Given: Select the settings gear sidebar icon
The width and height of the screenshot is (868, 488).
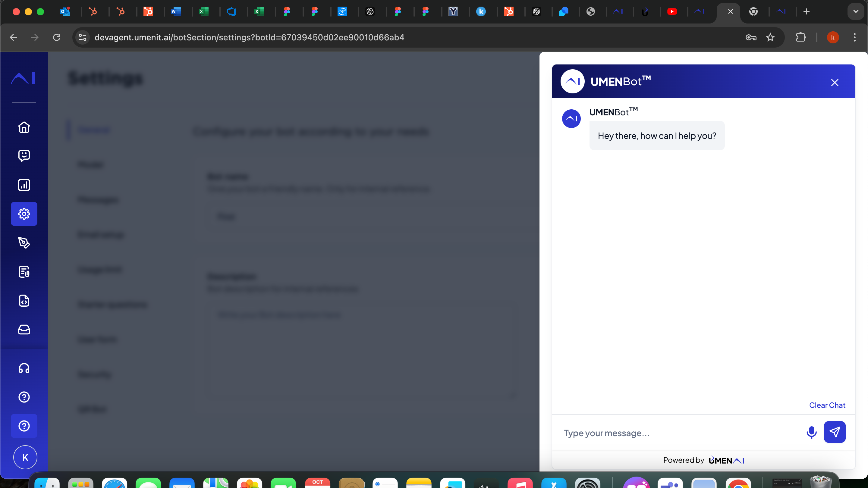Looking at the screenshot, I should pyautogui.click(x=24, y=214).
